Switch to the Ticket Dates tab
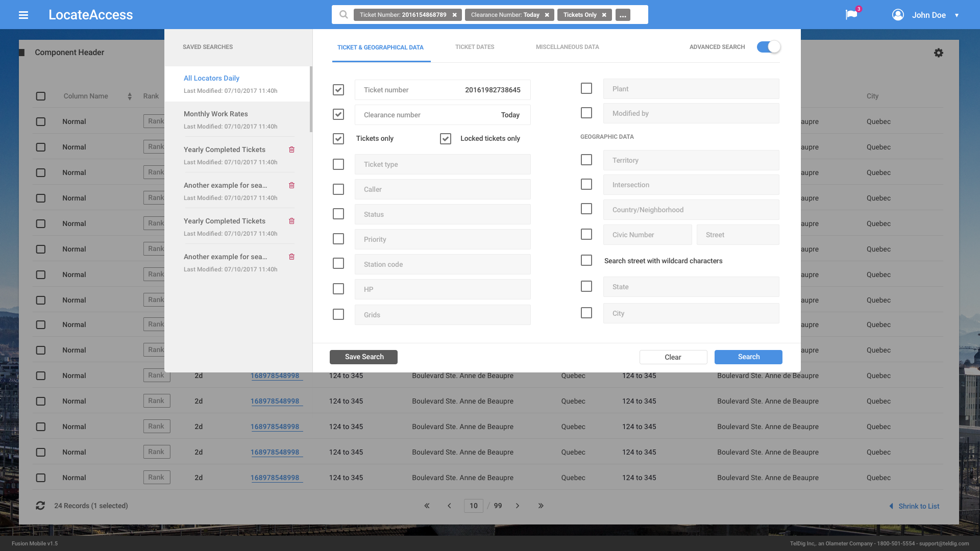This screenshot has width=980, height=551. coord(475,47)
